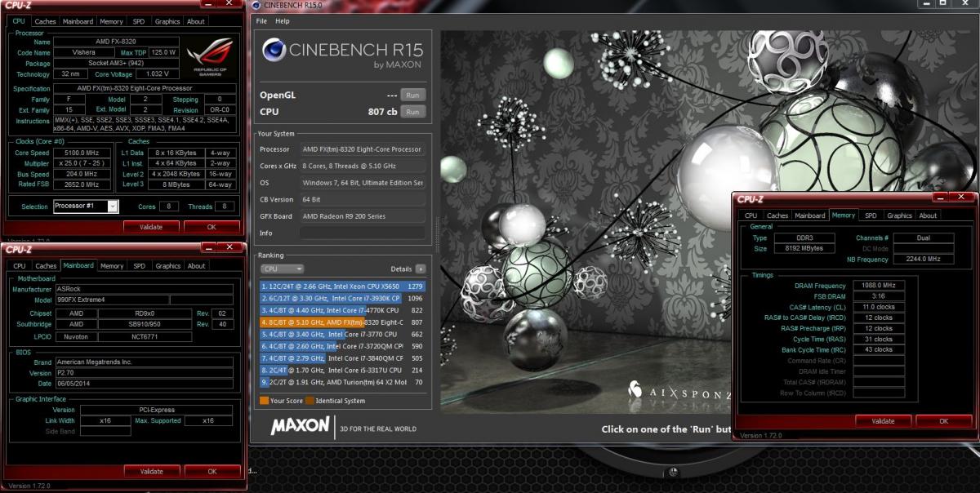This screenshot has width=980, height=493.
Task: Select SPD tab in bottom-left CPU-Z window
Action: click(140, 265)
